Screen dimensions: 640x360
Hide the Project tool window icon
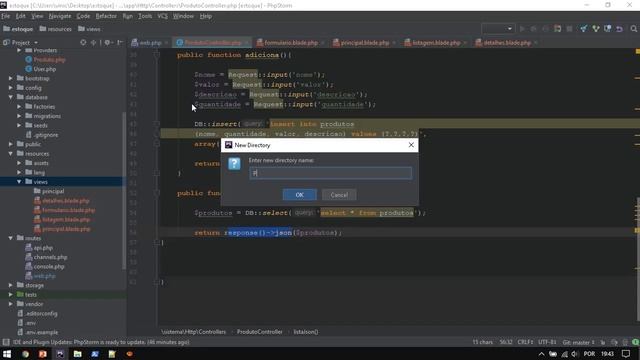[120, 42]
